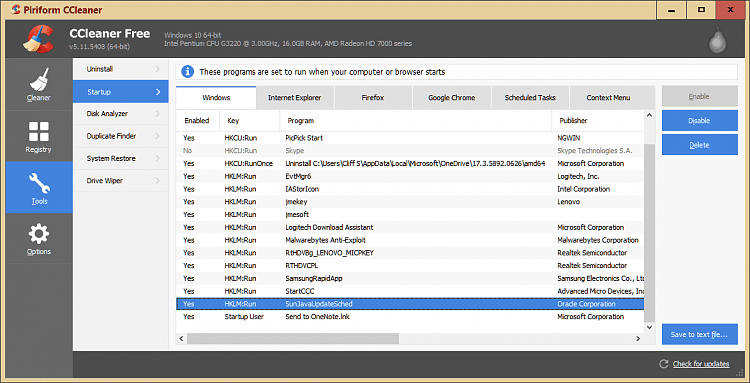Click the horizontal scrollbar right arrow

pyautogui.click(x=638, y=339)
